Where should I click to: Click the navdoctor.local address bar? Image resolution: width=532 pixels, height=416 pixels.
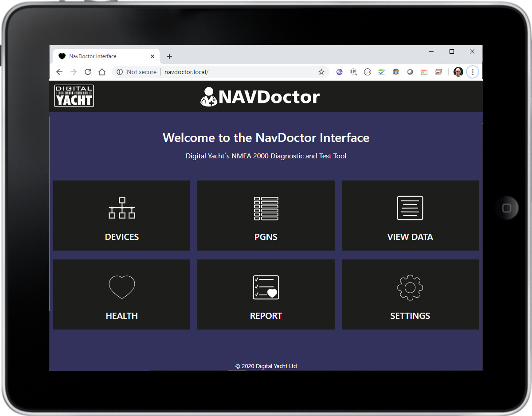[x=239, y=72]
